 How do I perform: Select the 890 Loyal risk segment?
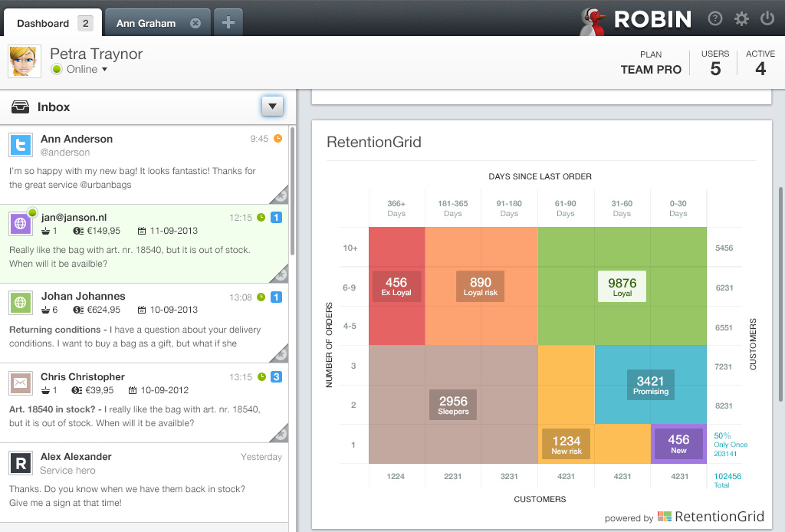click(x=480, y=286)
